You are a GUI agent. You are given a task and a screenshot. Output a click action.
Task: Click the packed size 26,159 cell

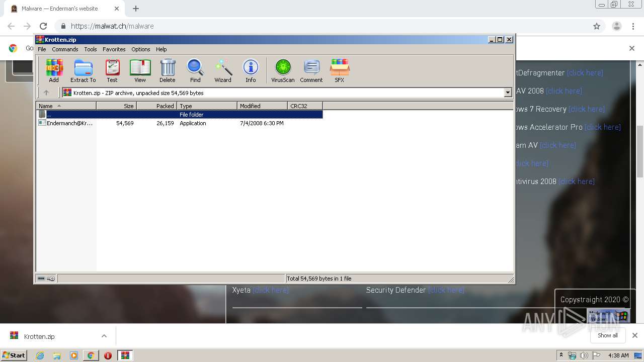[x=165, y=123]
